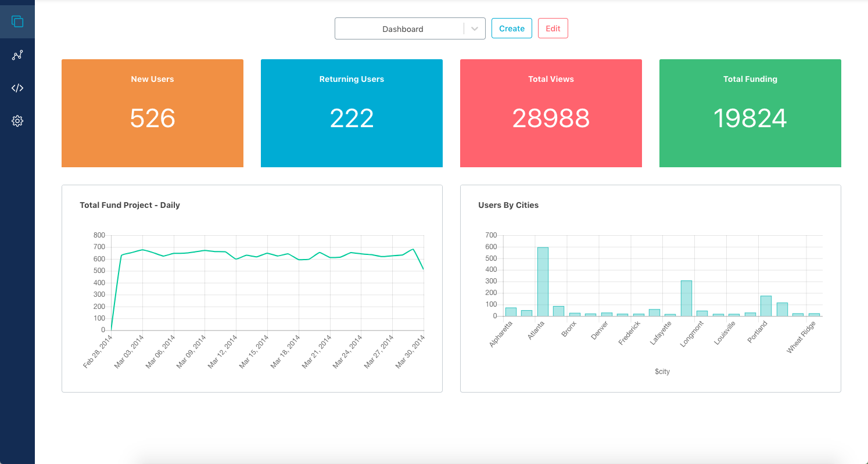This screenshot has width=868, height=464.
Task: Click the Users By Cities chart title
Action: (x=508, y=205)
